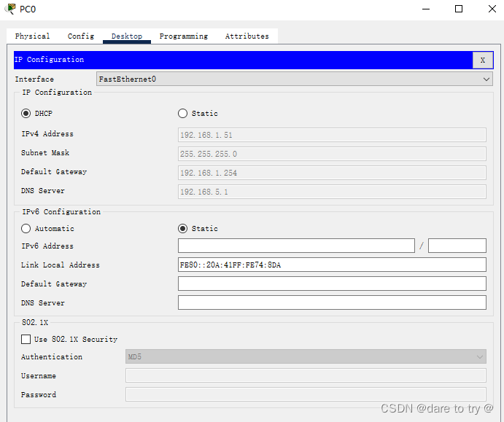Viewport: 504px width, 422px height.
Task: Focus the IPv6 prefix length field
Action: (457, 246)
